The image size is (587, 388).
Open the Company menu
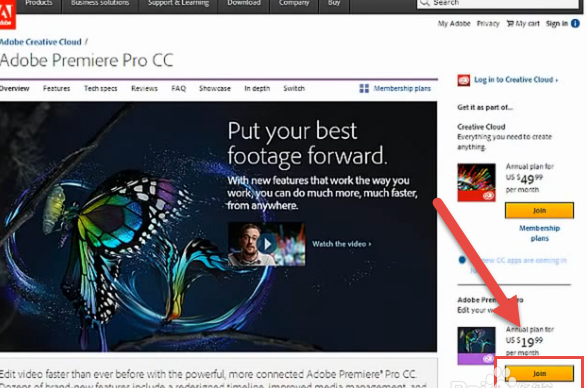[294, 4]
